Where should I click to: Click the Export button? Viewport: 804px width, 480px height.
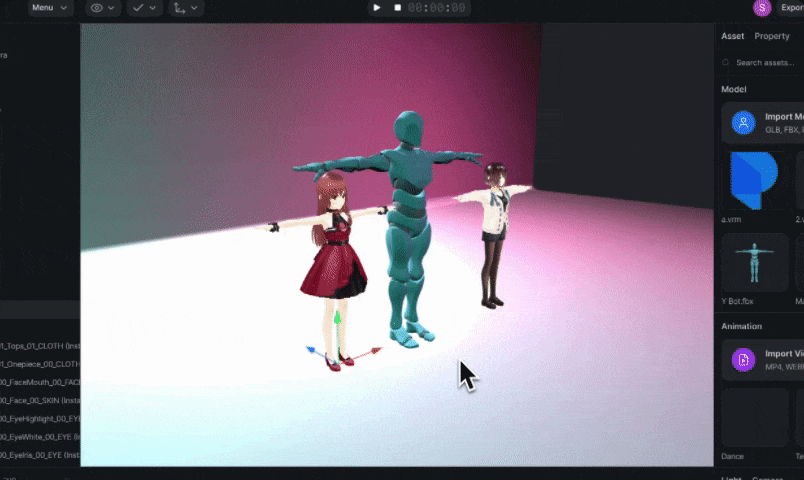(x=791, y=8)
